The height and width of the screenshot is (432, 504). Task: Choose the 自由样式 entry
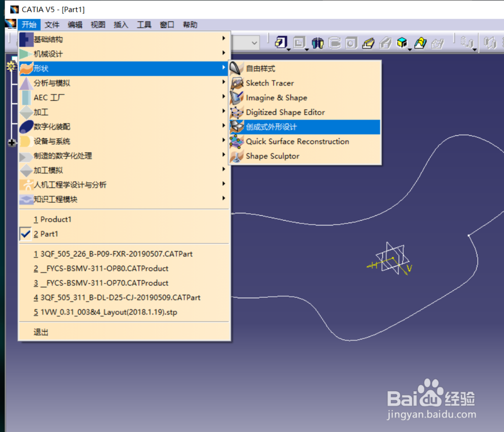pyautogui.click(x=305, y=69)
